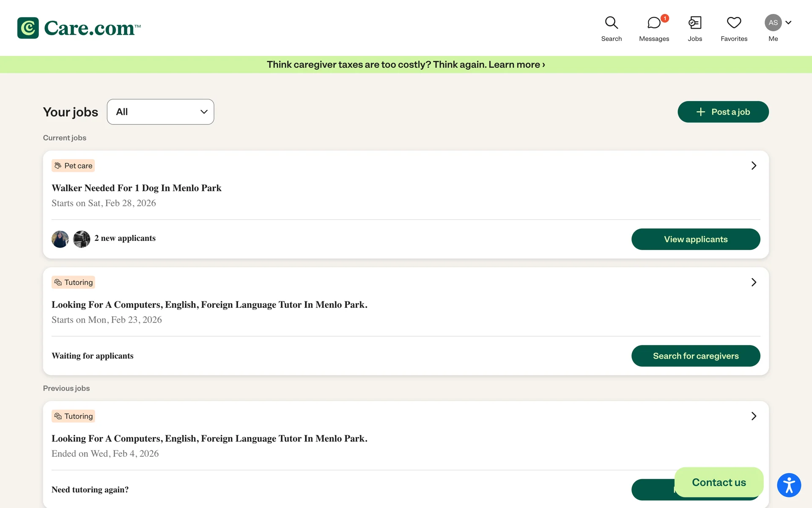Viewport: 812px width, 508px height.
Task: Open the All jobs filter dropdown
Action: tap(160, 112)
